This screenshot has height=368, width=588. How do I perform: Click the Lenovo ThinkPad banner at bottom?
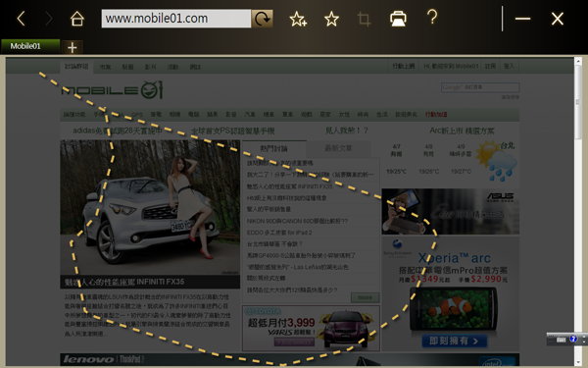click(289, 359)
